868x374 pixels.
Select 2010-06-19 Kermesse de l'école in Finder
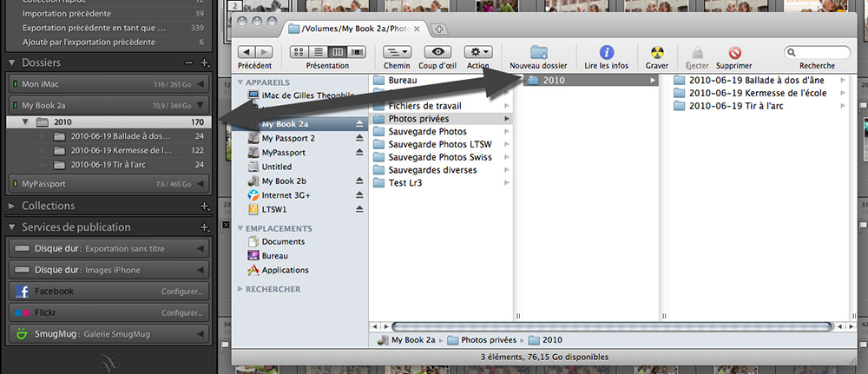(x=759, y=93)
